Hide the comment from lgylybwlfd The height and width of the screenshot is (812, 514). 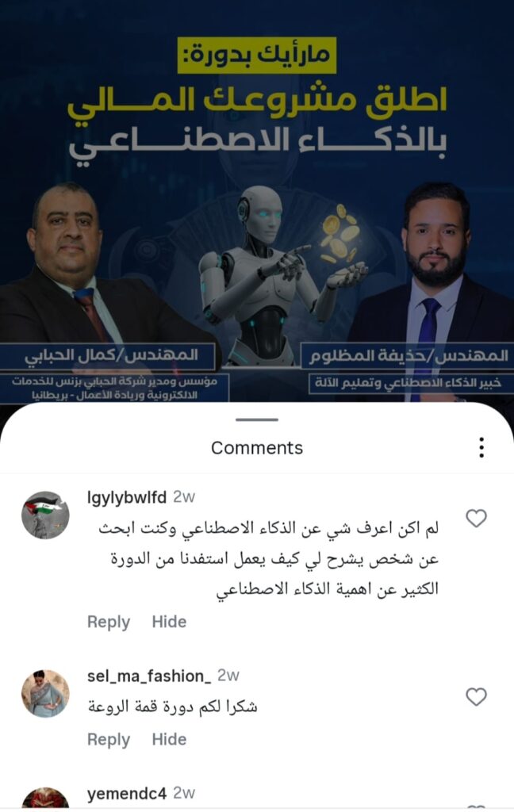pyautogui.click(x=169, y=622)
